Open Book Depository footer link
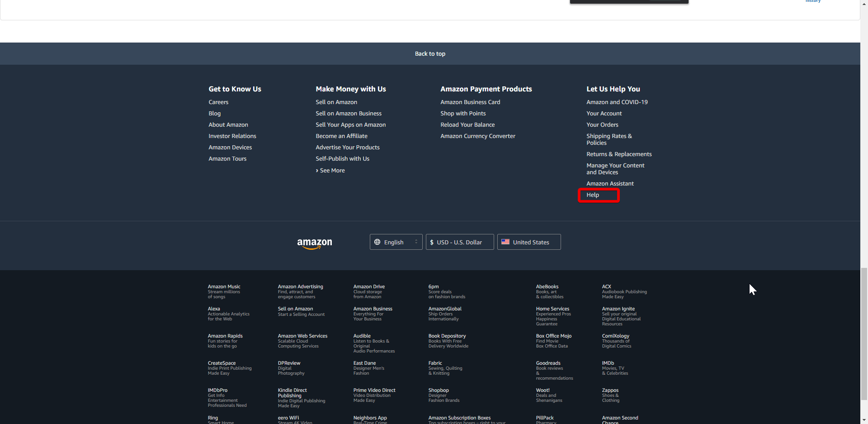 click(x=448, y=341)
